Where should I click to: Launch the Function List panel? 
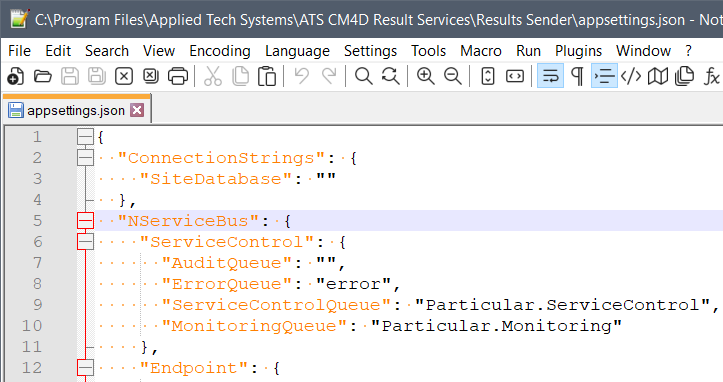tap(711, 76)
